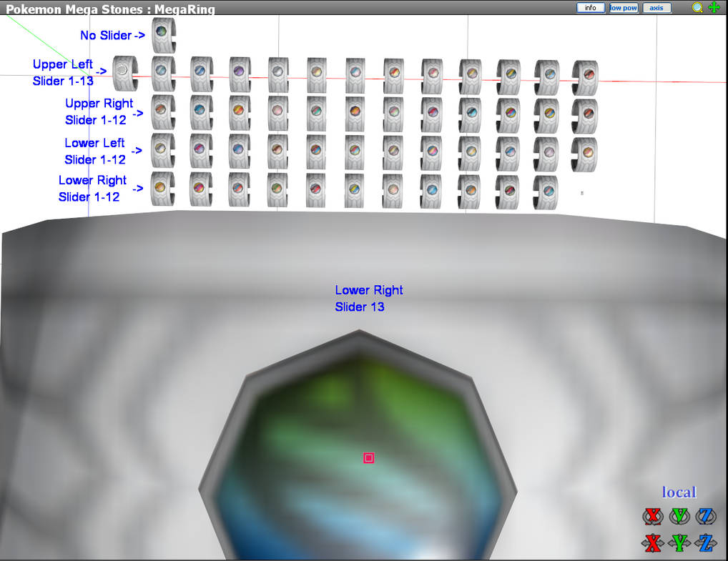Click the stoneless ring after Upper Left arrow
This screenshot has height=561, width=728.
[125, 73]
